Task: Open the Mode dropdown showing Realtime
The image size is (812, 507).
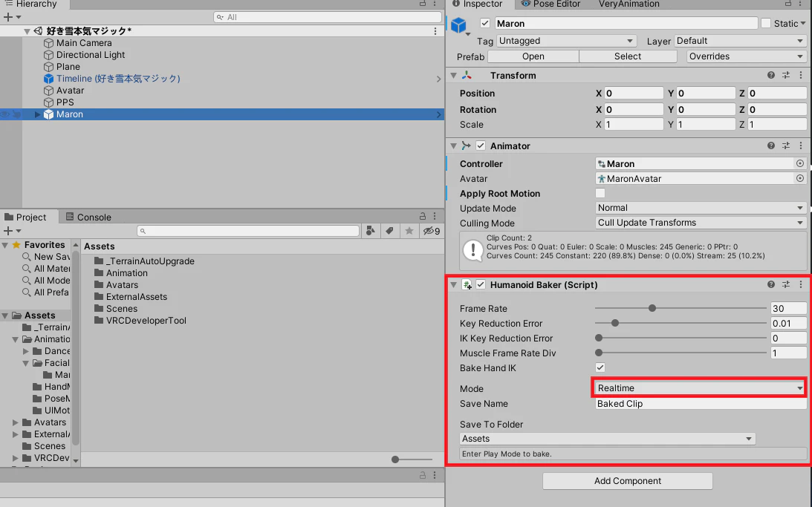Action: tap(699, 388)
